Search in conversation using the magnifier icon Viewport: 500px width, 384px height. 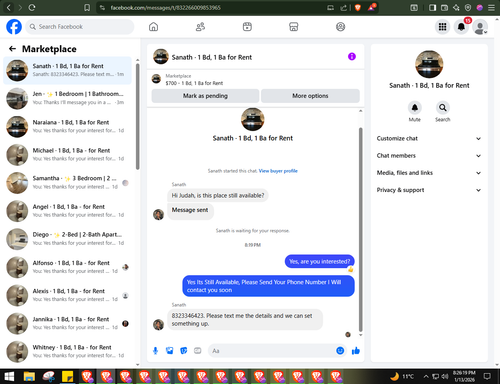click(x=443, y=108)
